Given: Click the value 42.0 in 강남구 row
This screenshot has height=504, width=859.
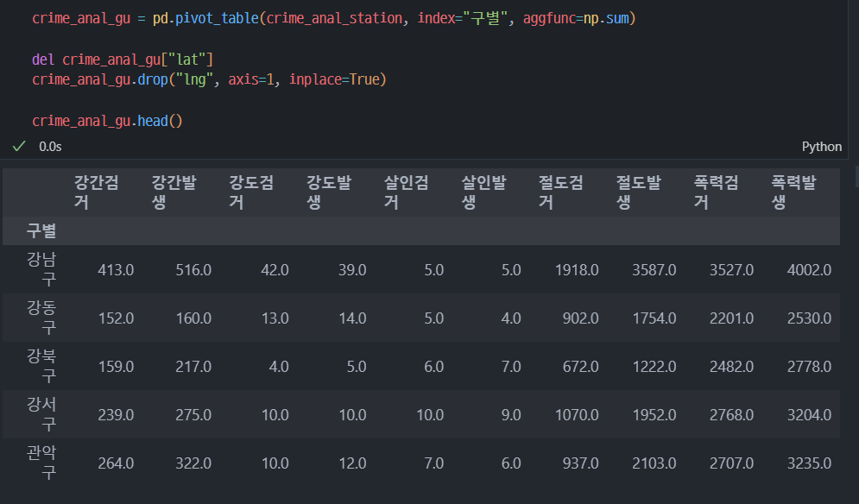Looking at the screenshot, I should [275, 270].
